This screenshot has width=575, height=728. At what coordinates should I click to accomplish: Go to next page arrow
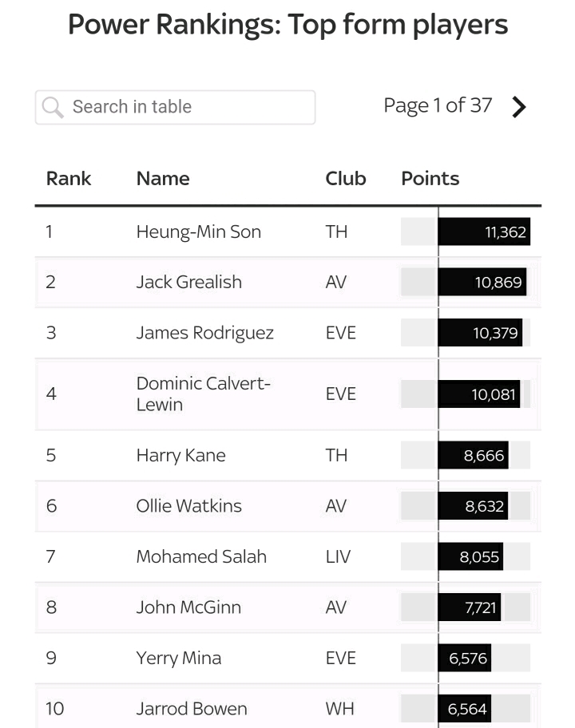(x=519, y=107)
